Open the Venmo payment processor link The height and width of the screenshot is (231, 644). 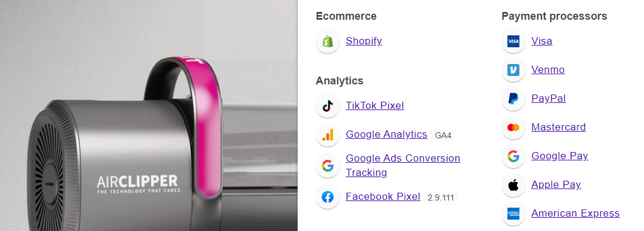[548, 70]
